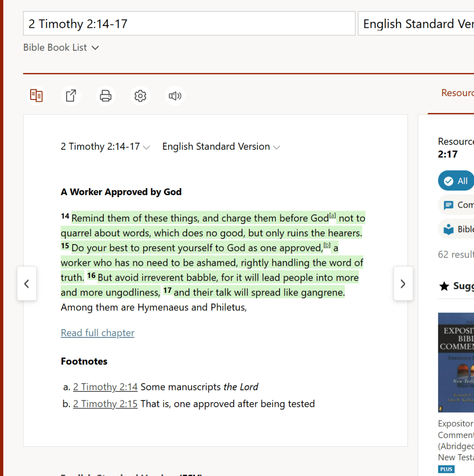Click the print passage icon

[x=106, y=96]
